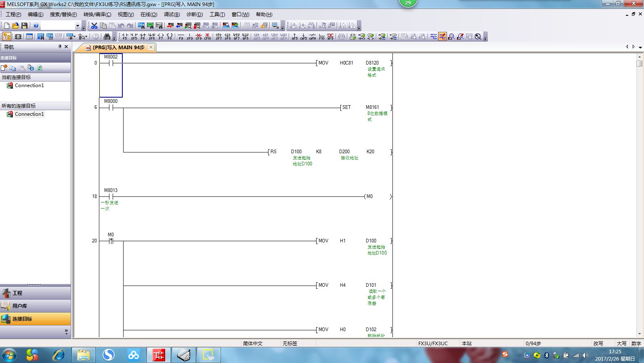Insert a coil with the F7 icon
The width and height of the screenshot is (644, 363).
coord(161,37)
